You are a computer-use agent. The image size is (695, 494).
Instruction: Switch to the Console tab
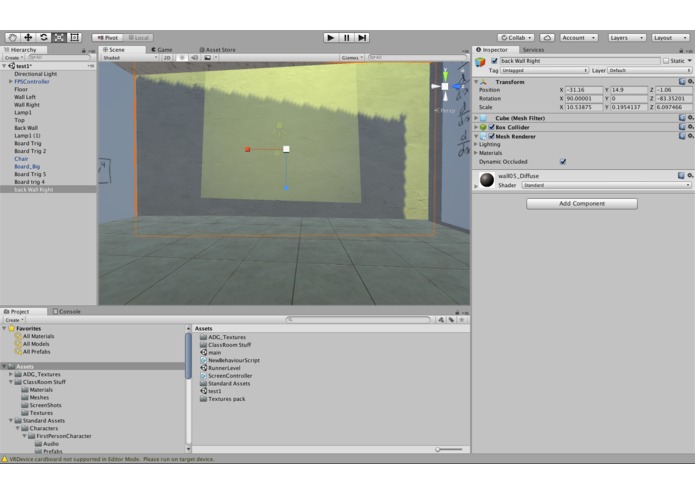point(66,311)
